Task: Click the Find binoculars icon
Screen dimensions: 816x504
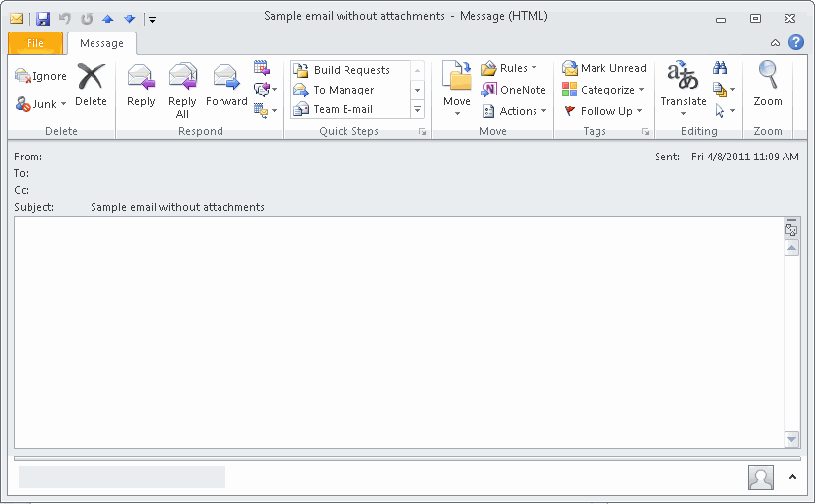Action: point(720,68)
